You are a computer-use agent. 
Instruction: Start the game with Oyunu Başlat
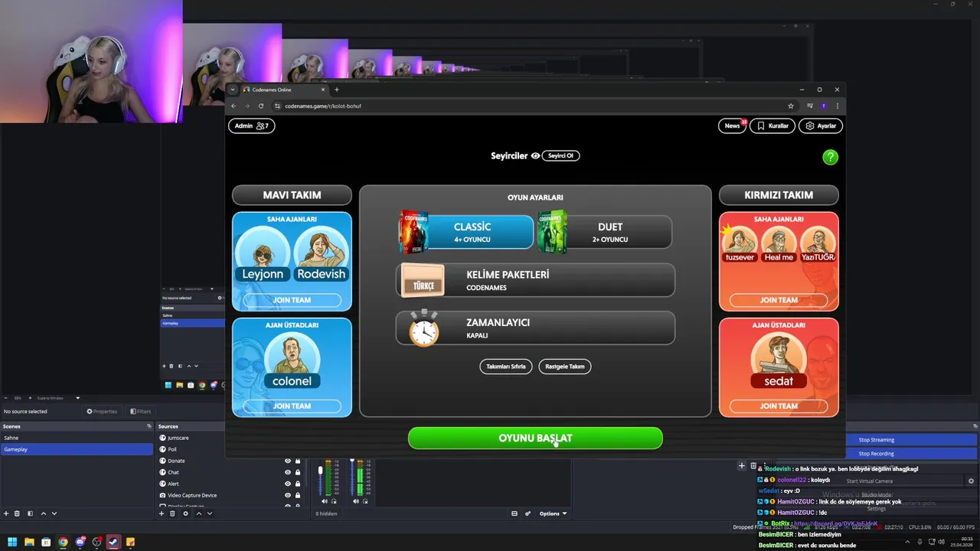pos(535,438)
